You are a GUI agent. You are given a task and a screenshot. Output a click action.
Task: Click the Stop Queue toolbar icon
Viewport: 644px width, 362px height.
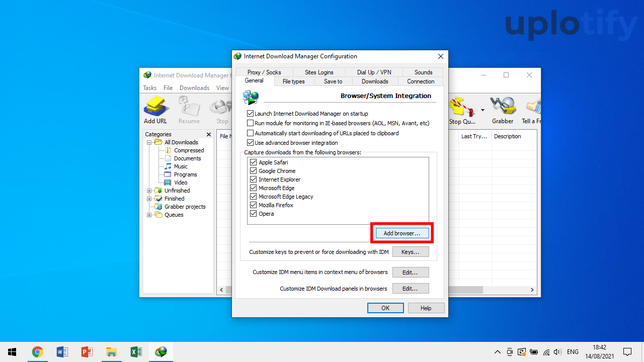pos(462,111)
